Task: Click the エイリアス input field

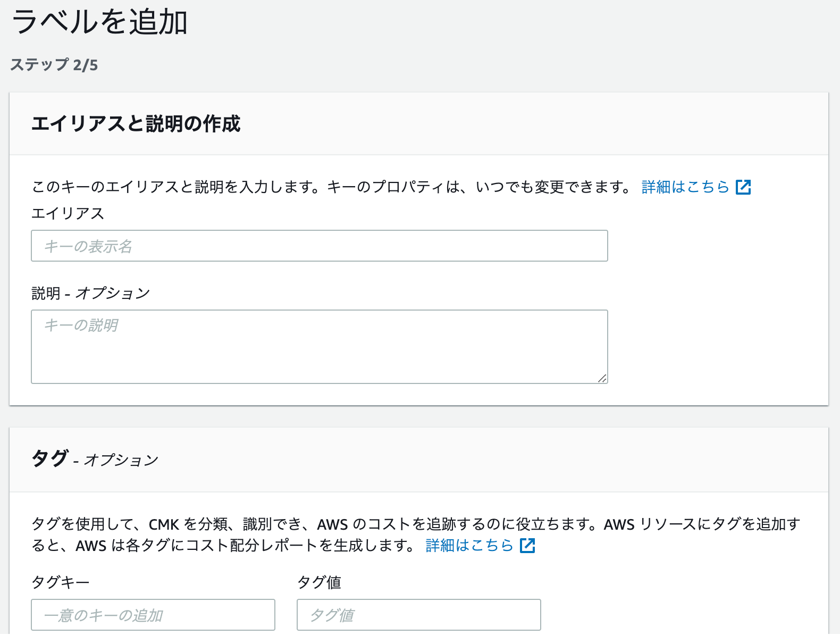Action: click(x=319, y=246)
